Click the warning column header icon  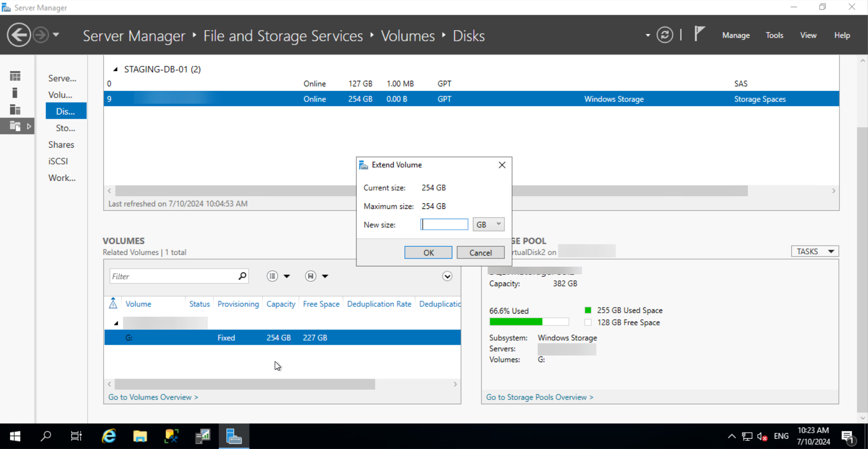tap(113, 303)
